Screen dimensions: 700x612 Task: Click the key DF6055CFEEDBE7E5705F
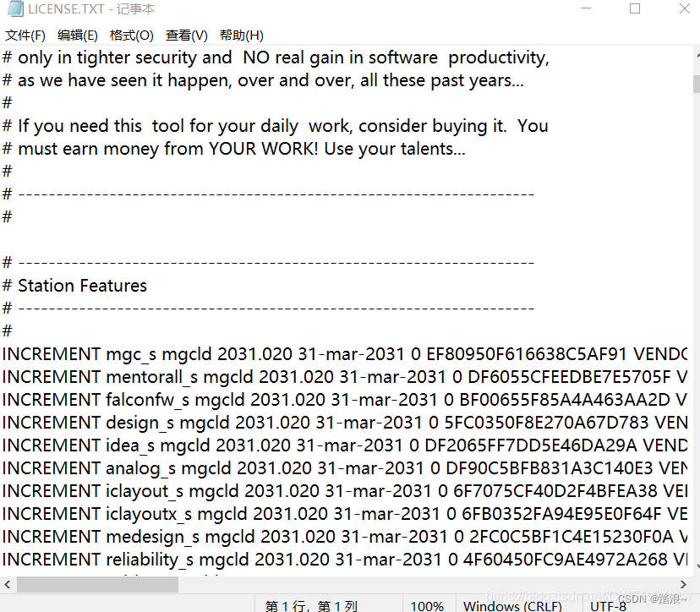(x=569, y=377)
